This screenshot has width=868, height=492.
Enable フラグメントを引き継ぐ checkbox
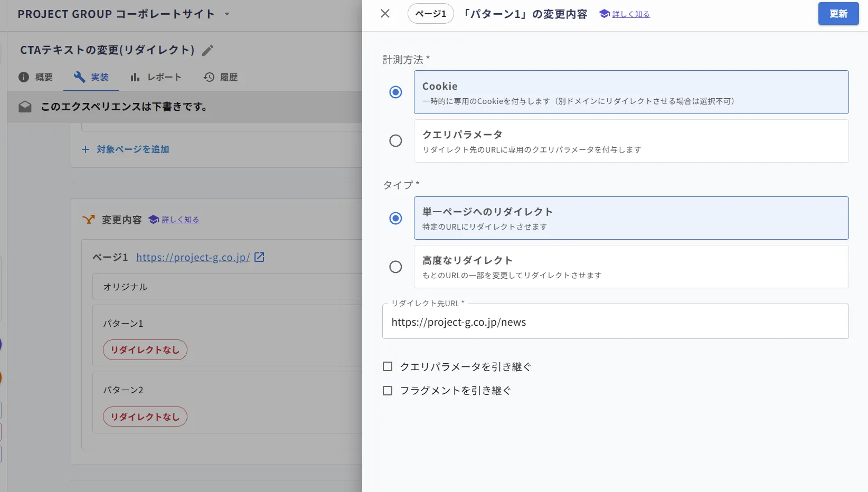[388, 391]
